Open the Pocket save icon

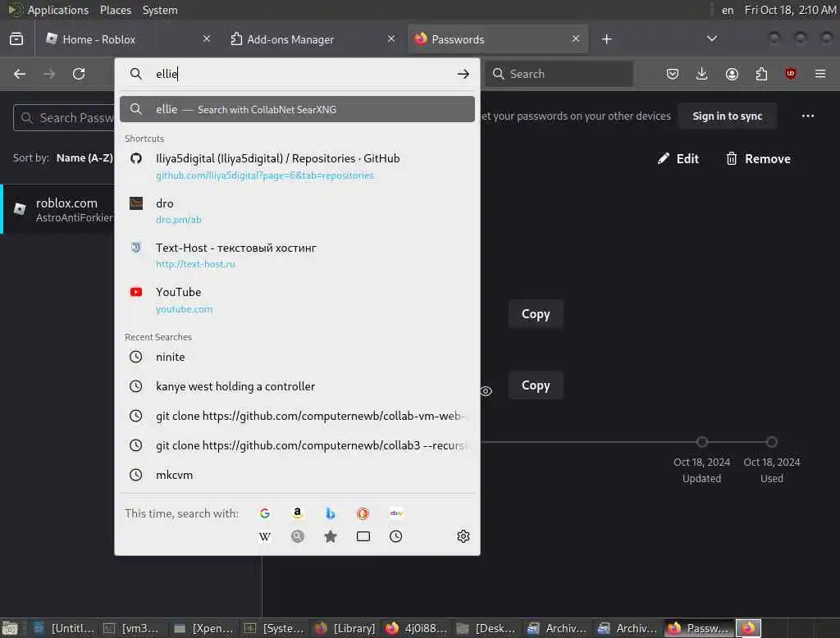tap(673, 74)
